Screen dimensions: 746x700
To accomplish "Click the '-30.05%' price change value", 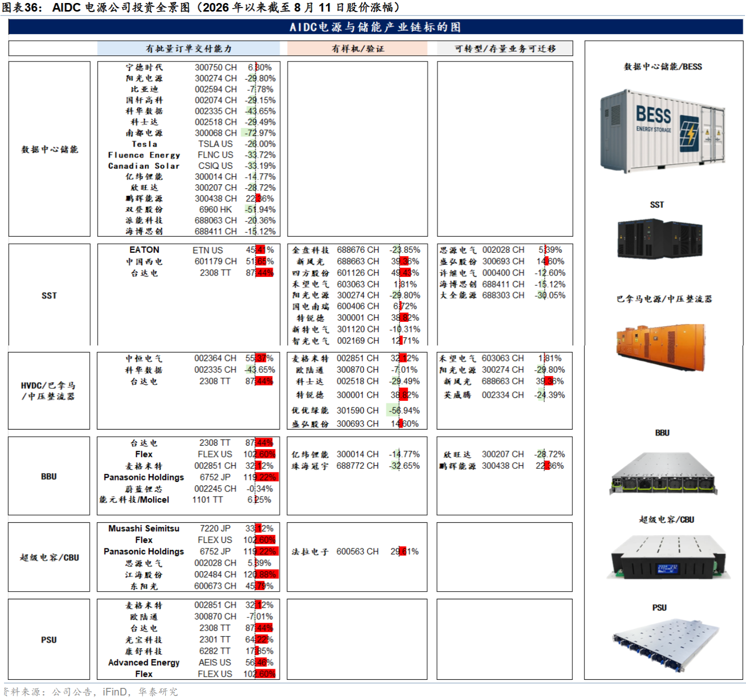I will click(550, 296).
